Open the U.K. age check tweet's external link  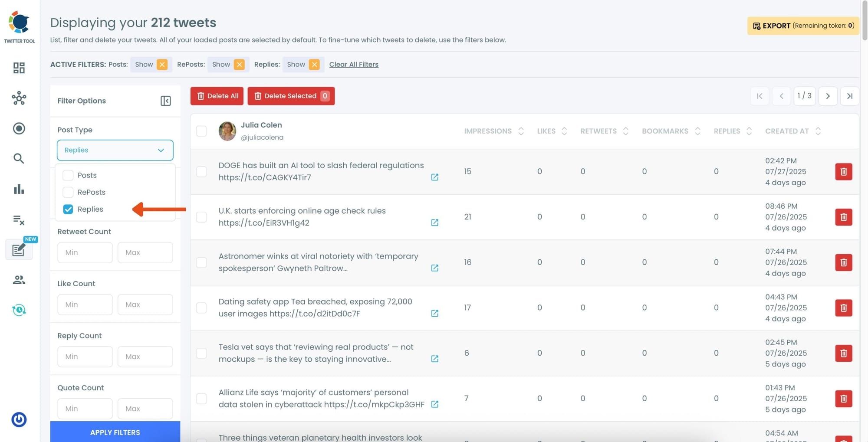tap(434, 223)
